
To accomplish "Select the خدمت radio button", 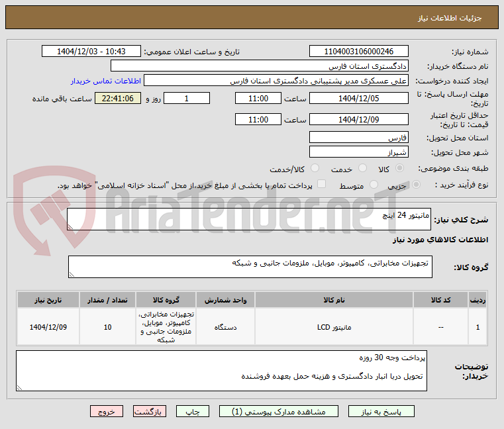I will click(x=362, y=168).
